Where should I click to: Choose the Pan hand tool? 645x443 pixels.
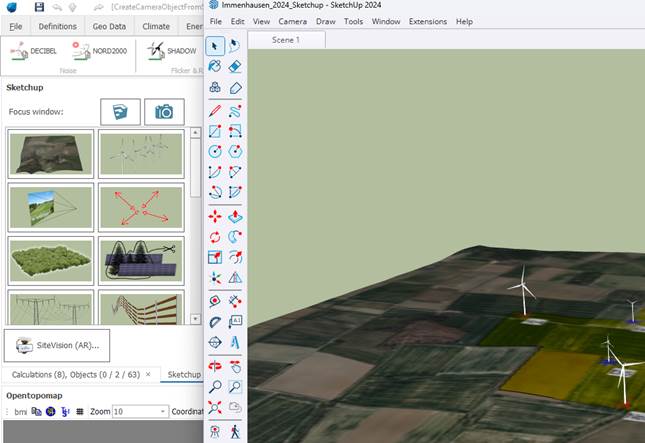tap(234, 366)
